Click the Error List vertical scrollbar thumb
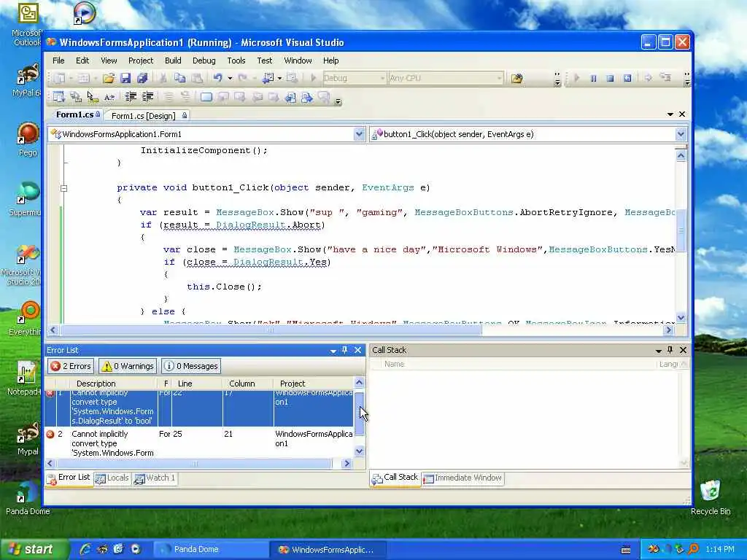 360,414
